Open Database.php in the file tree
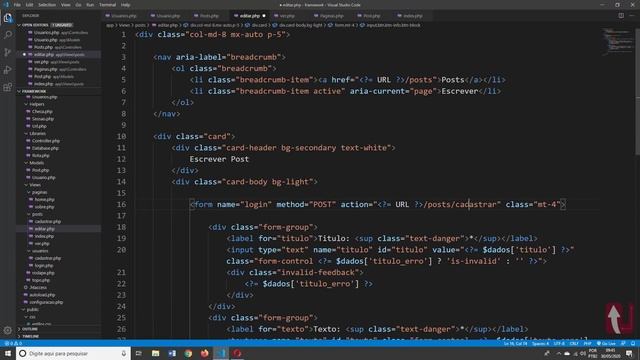 tap(45, 148)
